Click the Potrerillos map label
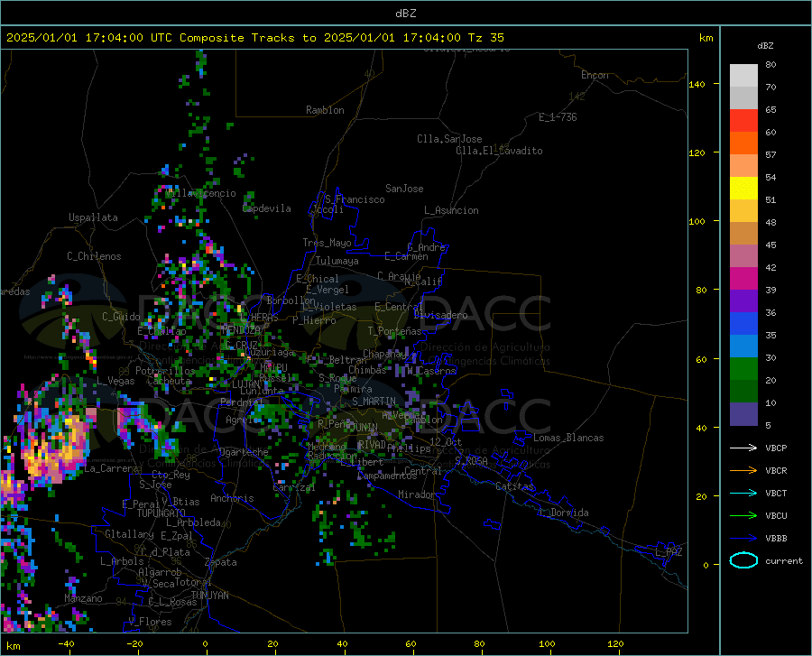This screenshot has height=656, width=812. point(165,371)
